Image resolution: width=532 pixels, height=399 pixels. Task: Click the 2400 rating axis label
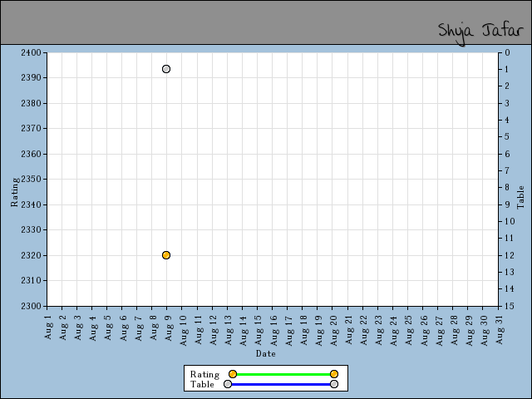[x=31, y=52]
